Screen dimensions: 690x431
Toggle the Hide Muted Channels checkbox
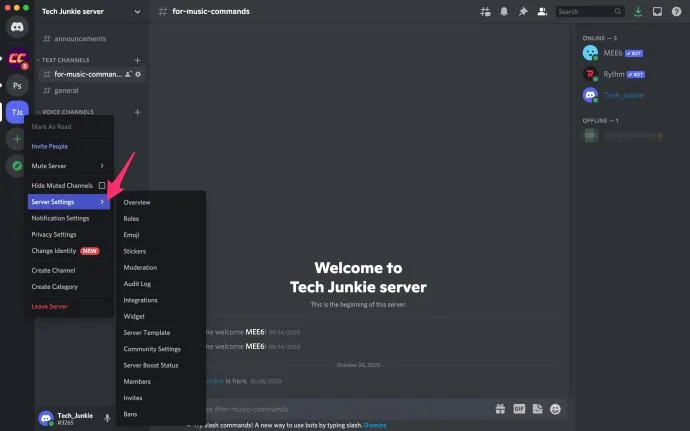102,185
